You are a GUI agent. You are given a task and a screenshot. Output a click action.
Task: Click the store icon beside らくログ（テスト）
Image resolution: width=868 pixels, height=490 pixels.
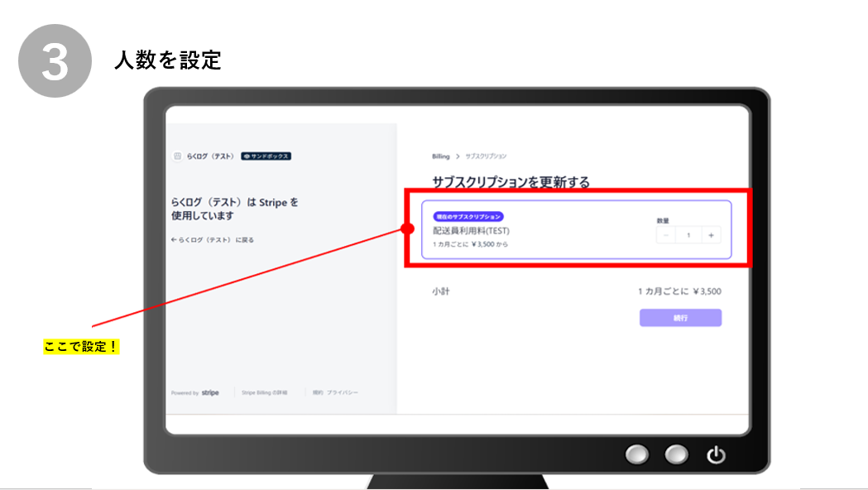(x=177, y=156)
